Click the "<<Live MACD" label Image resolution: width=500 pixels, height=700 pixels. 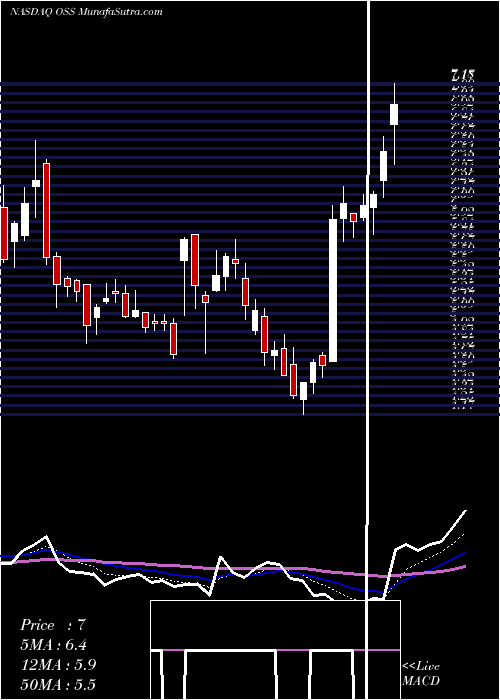click(421, 674)
